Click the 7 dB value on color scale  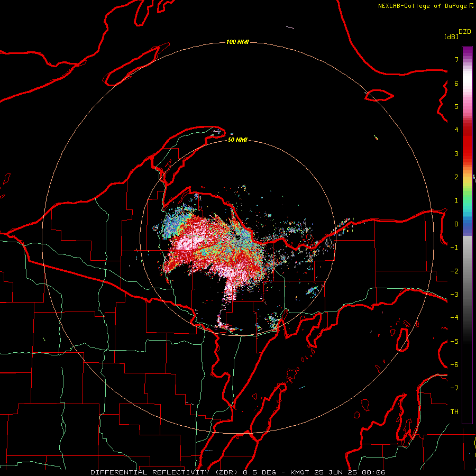pyautogui.click(x=456, y=59)
